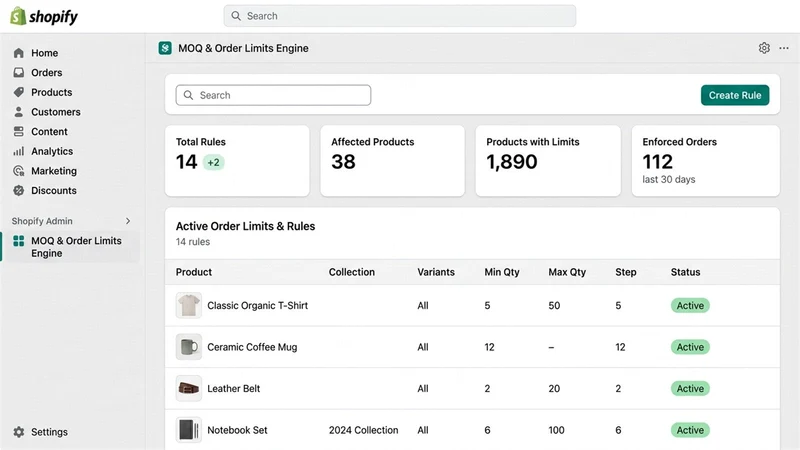The width and height of the screenshot is (800, 450).
Task: Click the Classic Organic T-Shirt thumbnail
Action: coord(189,305)
